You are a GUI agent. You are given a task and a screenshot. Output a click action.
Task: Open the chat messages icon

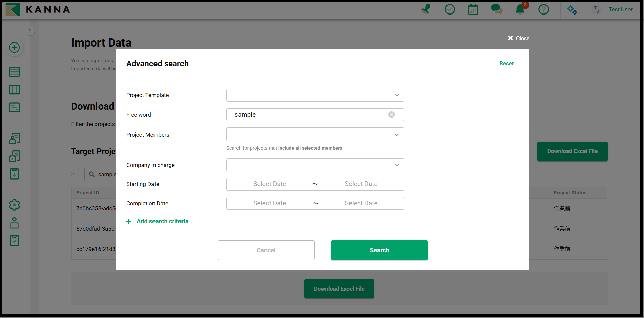point(496,9)
